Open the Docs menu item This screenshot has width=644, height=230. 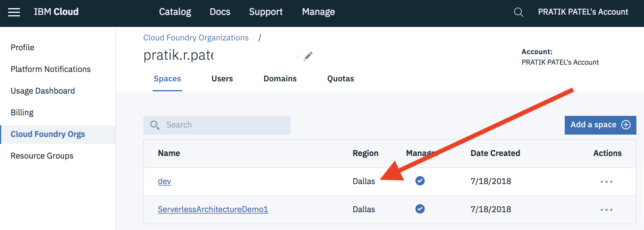pyautogui.click(x=220, y=12)
